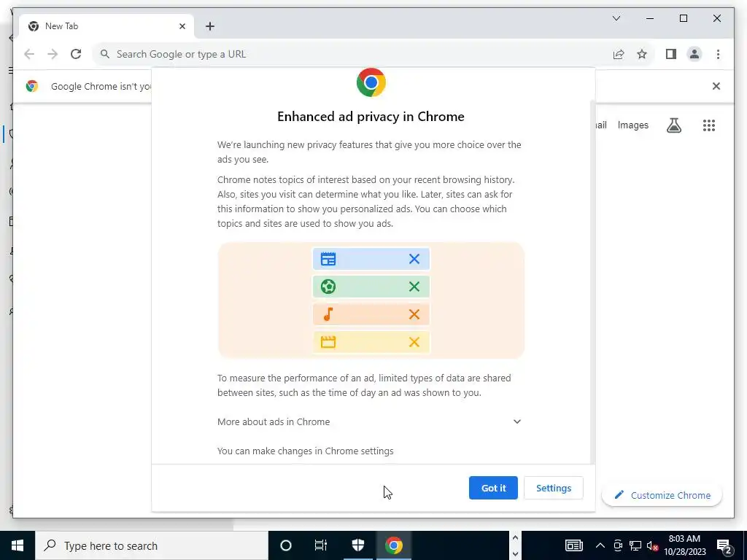The width and height of the screenshot is (747, 560).
Task: Click the Meet Now tray icon
Action: click(x=618, y=545)
